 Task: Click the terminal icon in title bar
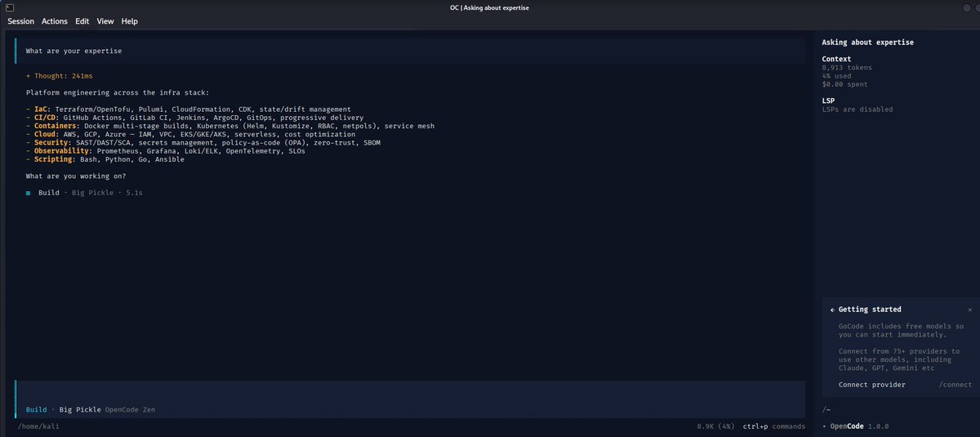click(x=10, y=7)
